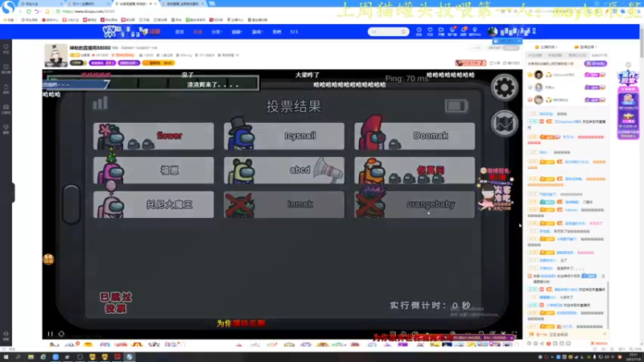644x362 pixels.
Task: Switch to the first browser tab
Action: (x=40, y=4)
